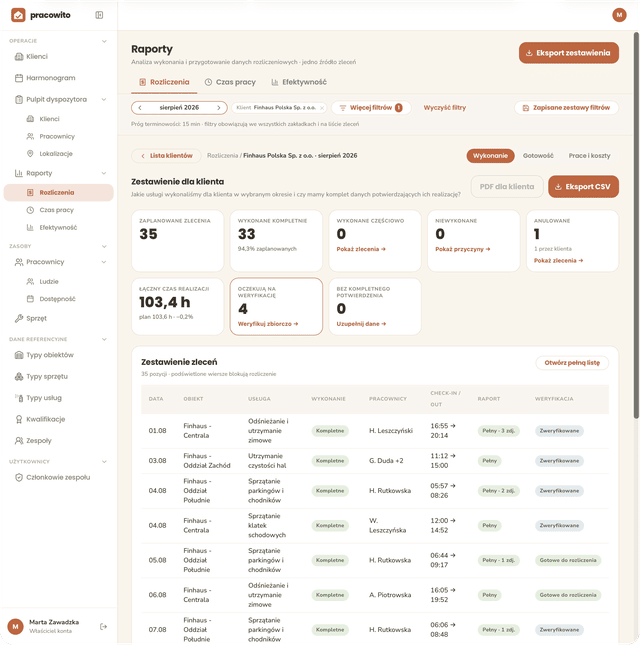Click Wyczyść filtry link

point(445,108)
